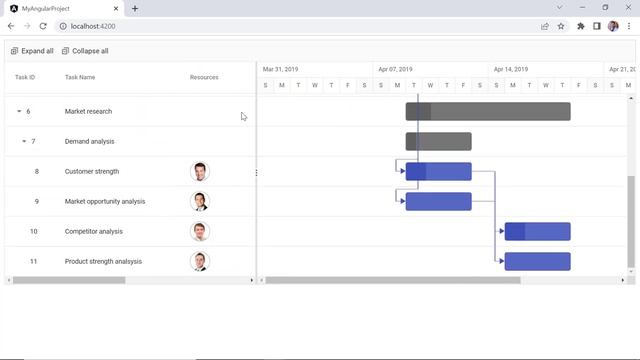Reload the localhost page

coord(43,26)
